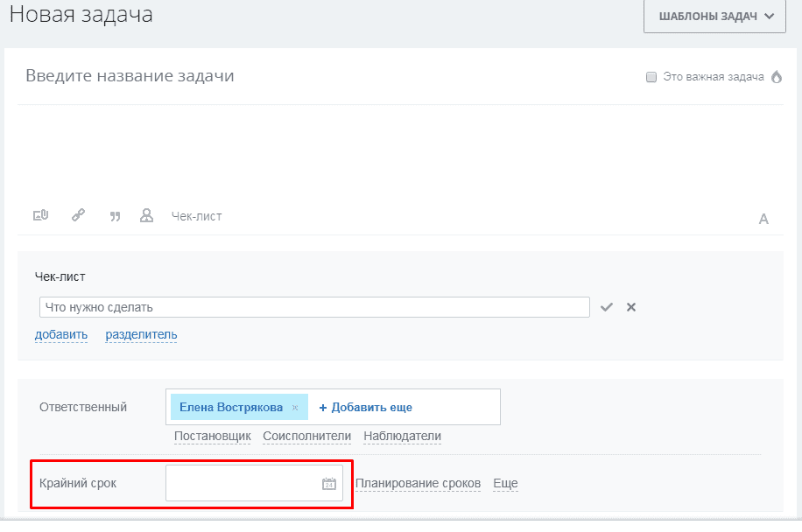
Task: Open the 'Шаблоны задач' dropdown
Action: pyautogui.click(x=714, y=16)
